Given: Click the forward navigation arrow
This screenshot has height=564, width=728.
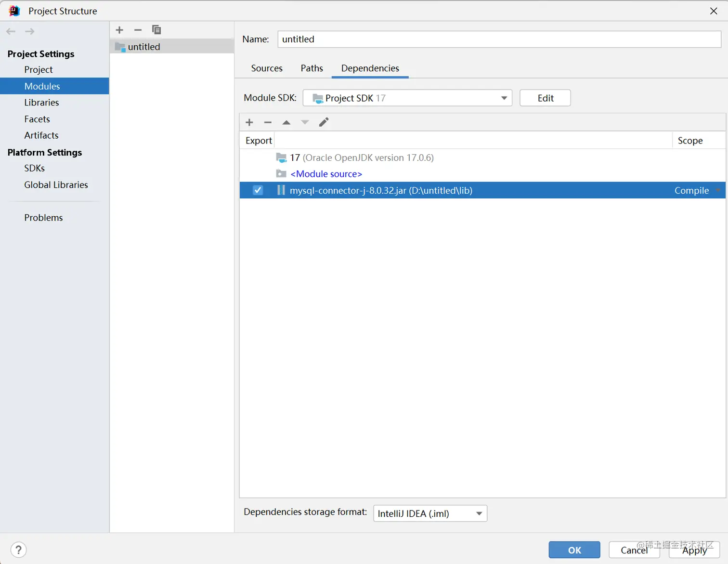Looking at the screenshot, I should pyautogui.click(x=29, y=31).
